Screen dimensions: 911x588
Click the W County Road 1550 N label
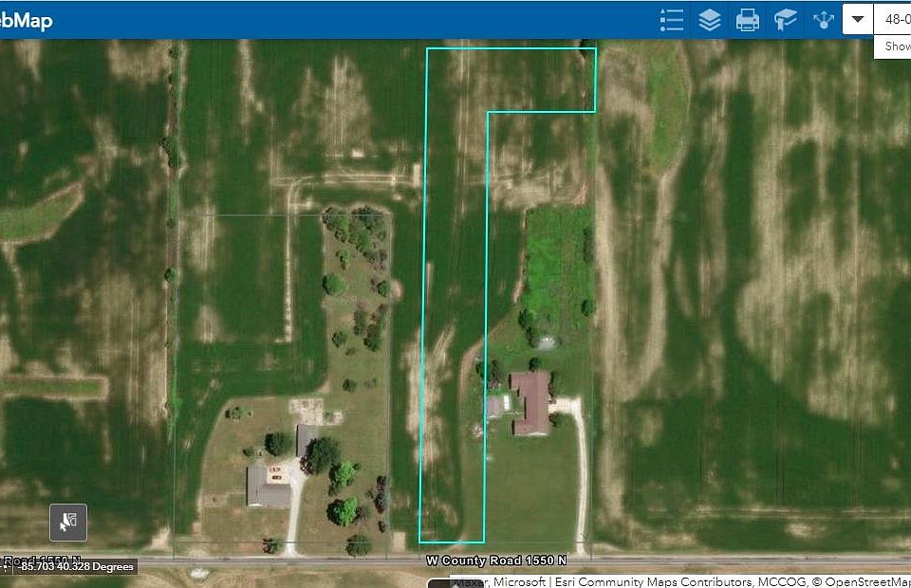coord(497,560)
